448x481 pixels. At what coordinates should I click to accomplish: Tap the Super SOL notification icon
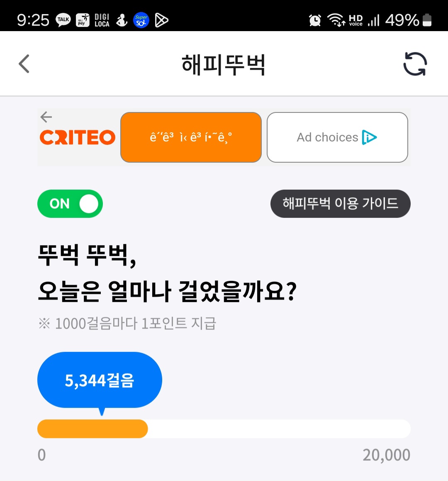(x=141, y=20)
